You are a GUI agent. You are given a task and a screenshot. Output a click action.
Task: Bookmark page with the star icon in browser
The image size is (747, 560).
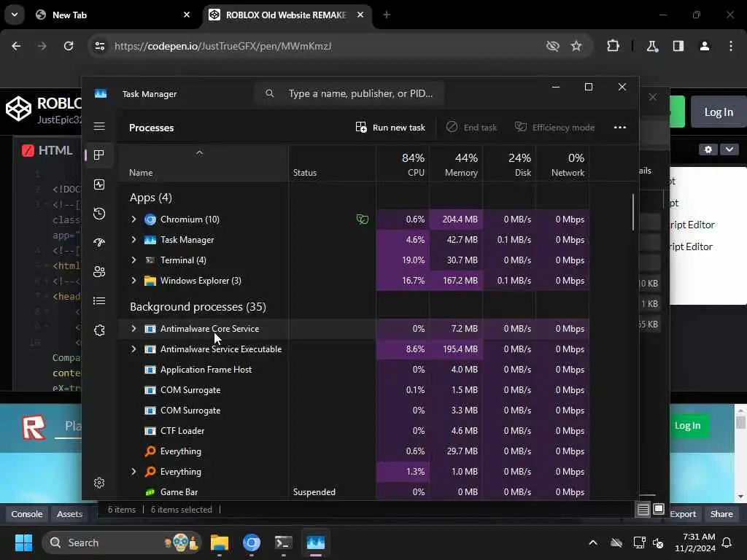point(576,46)
